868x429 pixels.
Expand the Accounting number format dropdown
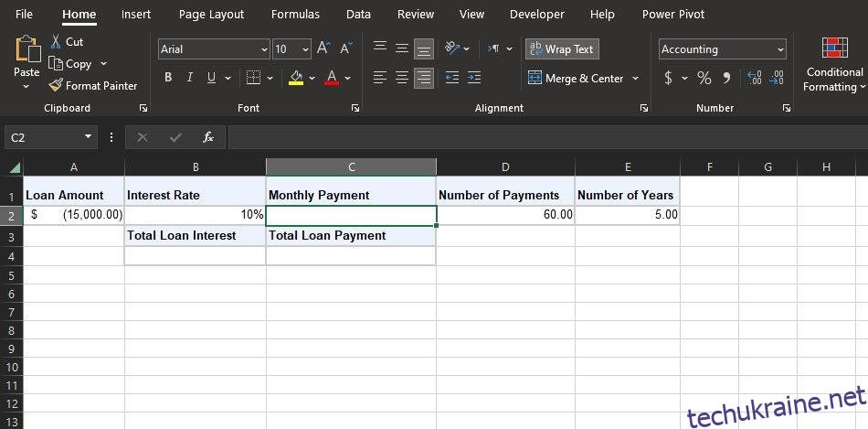pyautogui.click(x=780, y=49)
